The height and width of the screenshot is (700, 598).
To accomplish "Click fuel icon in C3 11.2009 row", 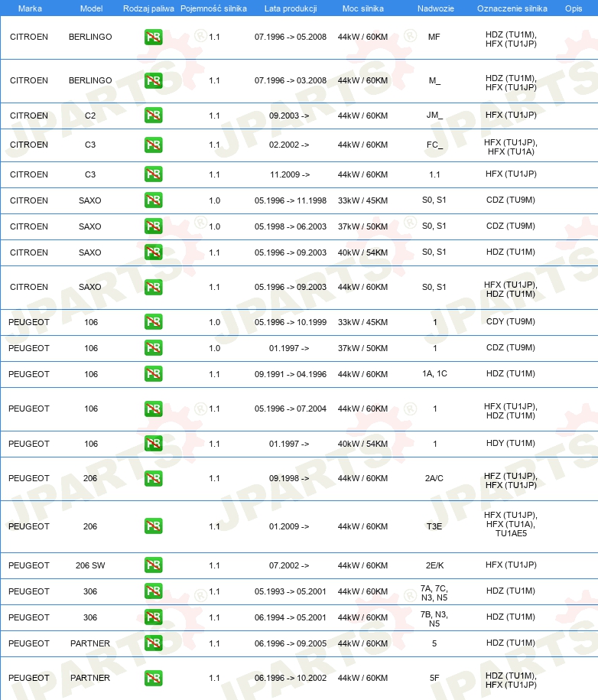I will [x=153, y=174].
